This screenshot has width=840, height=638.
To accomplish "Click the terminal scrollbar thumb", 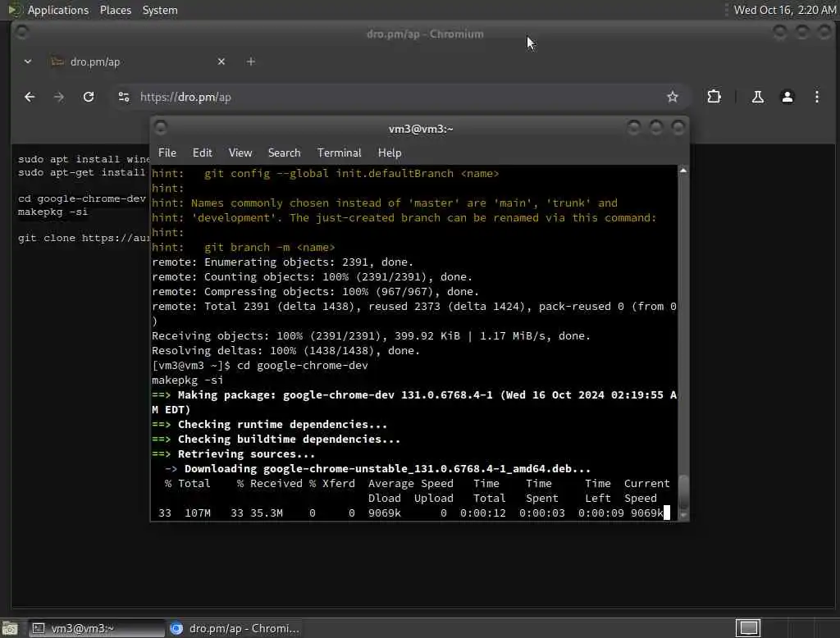I will tap(683, 493).
